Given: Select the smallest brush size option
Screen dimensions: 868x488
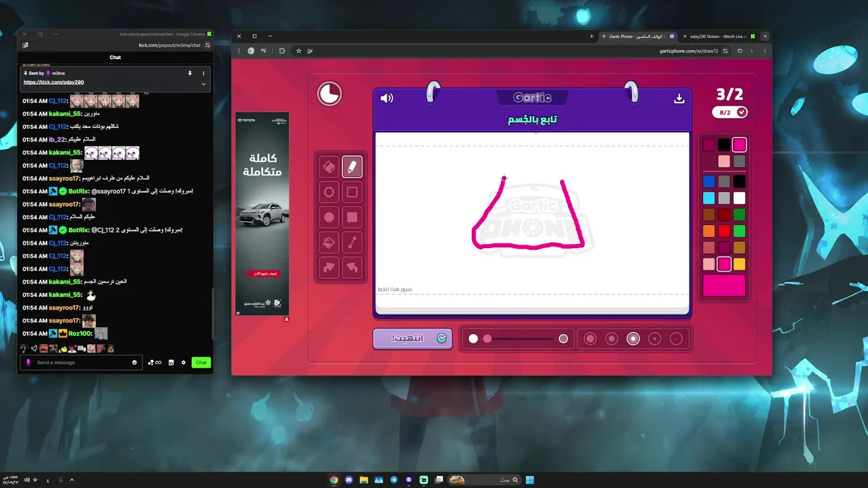Looking at the screenshot, I should (x=676, y=339).
